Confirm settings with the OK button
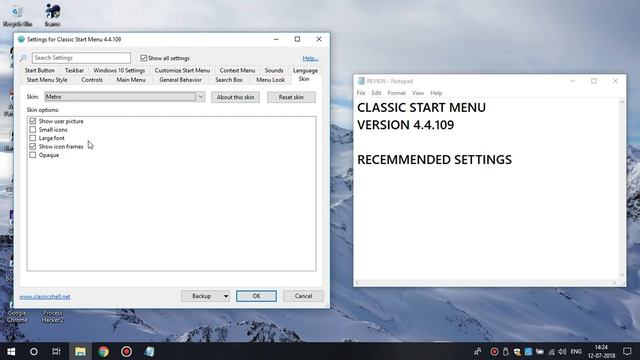Image resolution: width=640 pixels, height=360 pixels. tap(256, 296)
